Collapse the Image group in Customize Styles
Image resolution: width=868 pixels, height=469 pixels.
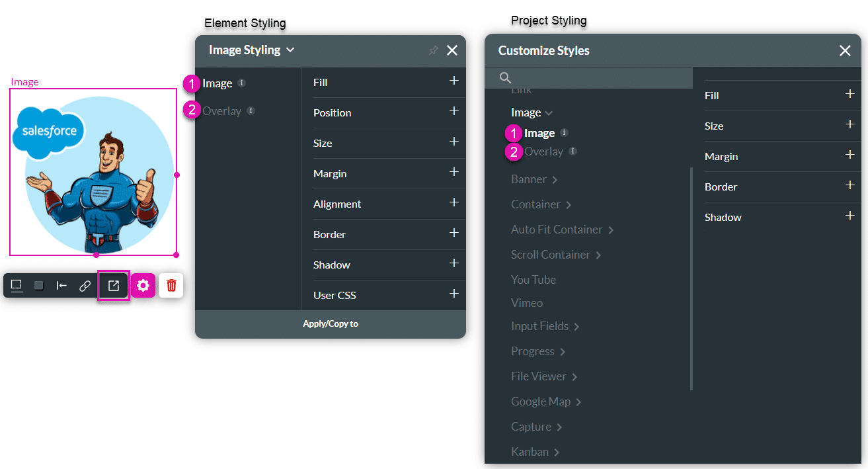point(549,112)
